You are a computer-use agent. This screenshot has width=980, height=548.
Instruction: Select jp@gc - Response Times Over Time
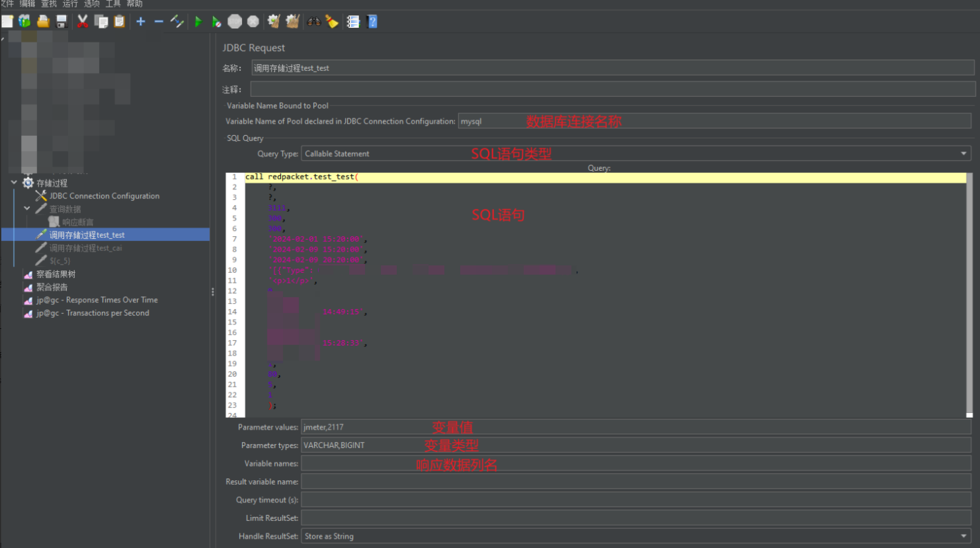click(x=97, y=300)
